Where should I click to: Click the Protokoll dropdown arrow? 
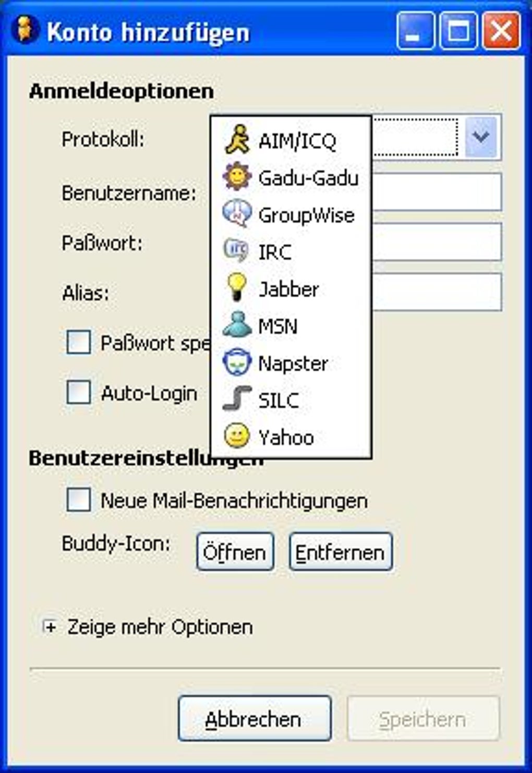pos(480,138)
